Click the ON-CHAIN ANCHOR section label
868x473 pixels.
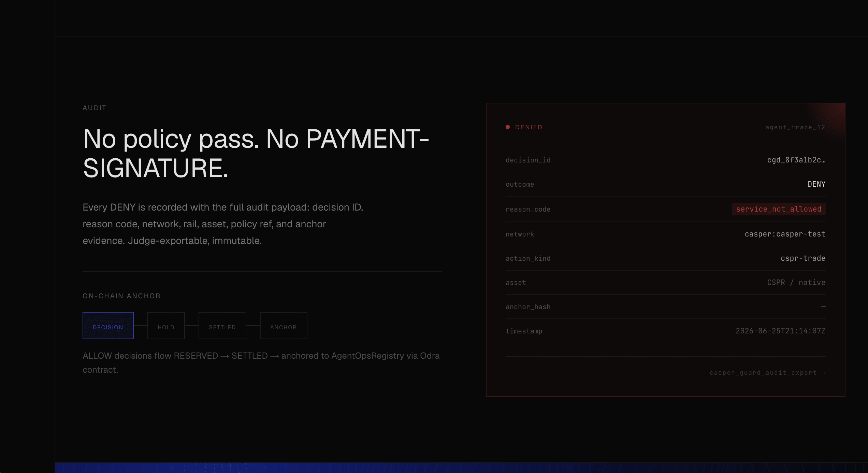pyautogui.click(x=121, y=296)
